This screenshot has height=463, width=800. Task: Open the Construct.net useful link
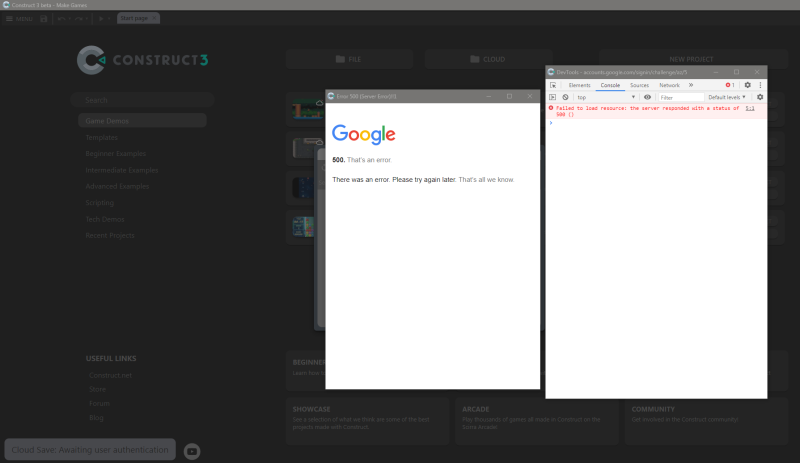[110, 375]
